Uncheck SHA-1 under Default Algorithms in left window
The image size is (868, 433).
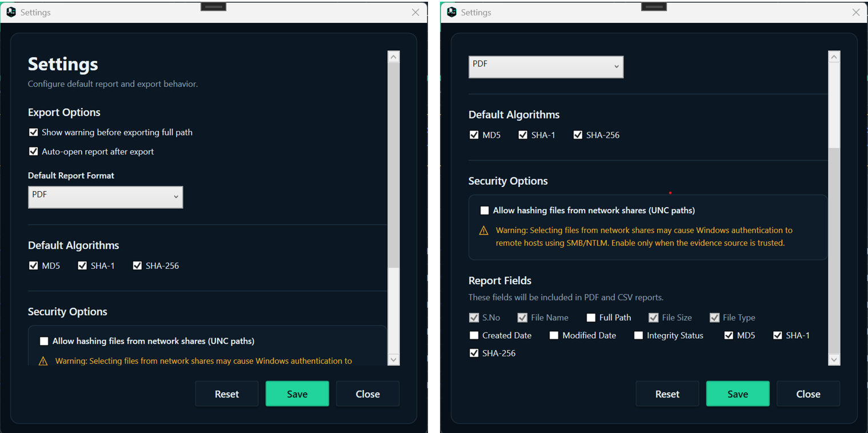(x=82, y=265)
